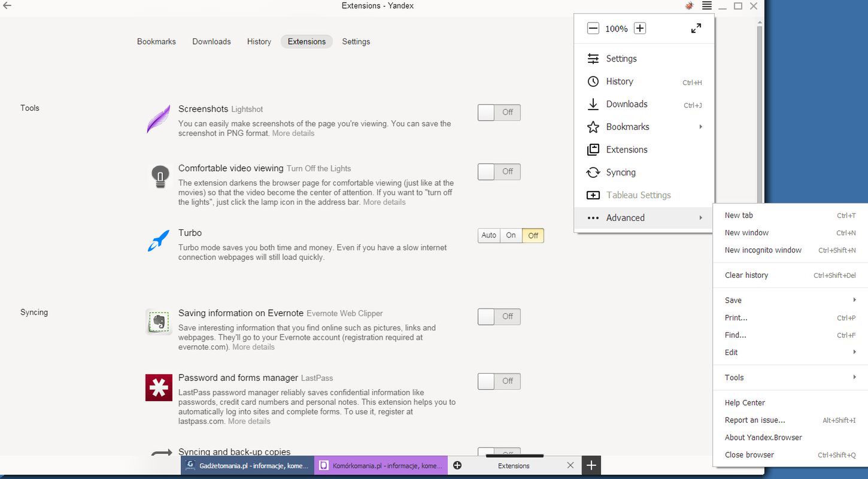The image size is (868, 479).
Task: Click the page vertical scrollbar
Action: coord(760,114)
